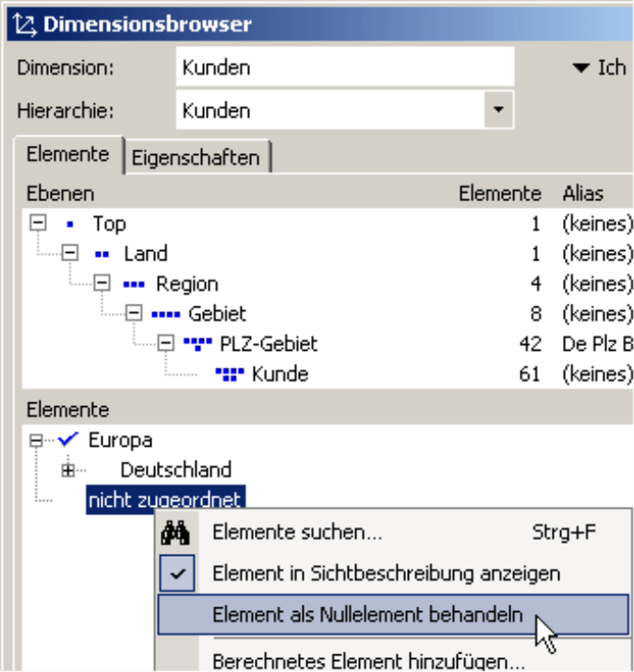Click the Region level icon
The width and height of the screenshot is (634, 672).
(x=134, y=284)
